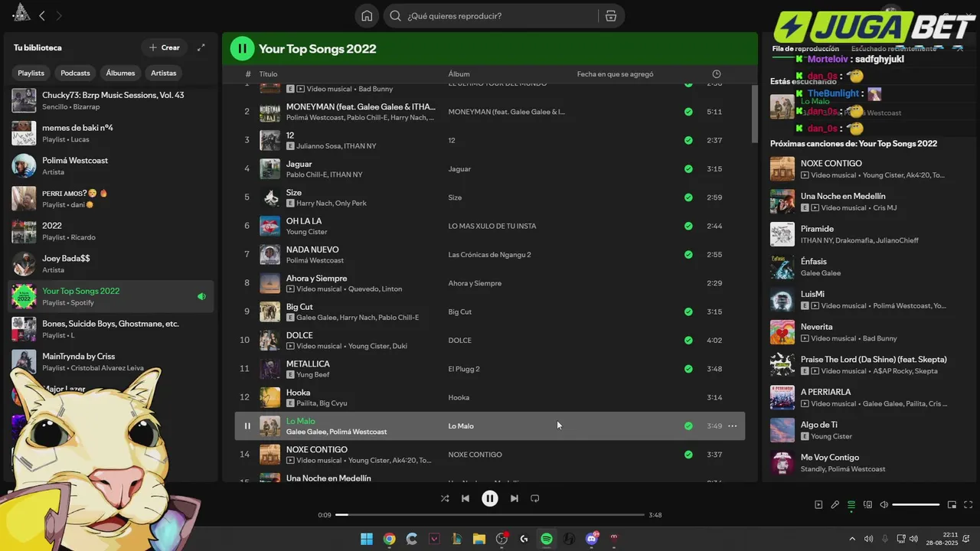Screen dimensions: 980x551
Task: Click the green pause button beside Your Top Songs 2022 title
Action: [x=242, y=49]
